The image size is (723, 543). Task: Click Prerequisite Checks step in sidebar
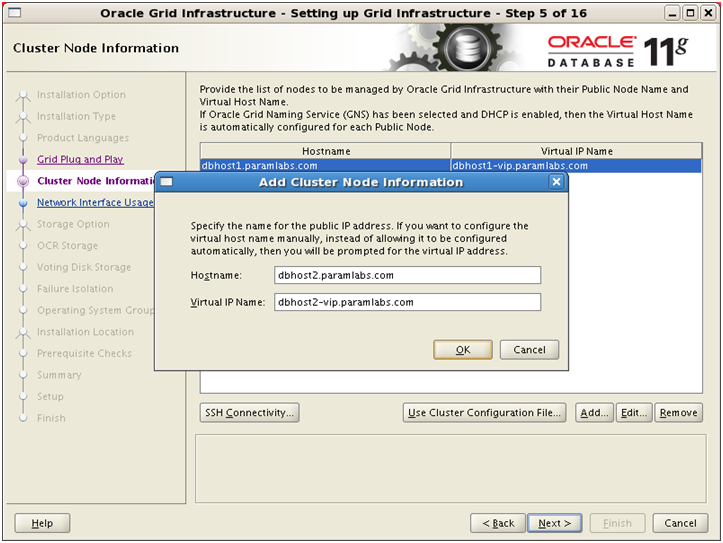[x=84, y=354]
